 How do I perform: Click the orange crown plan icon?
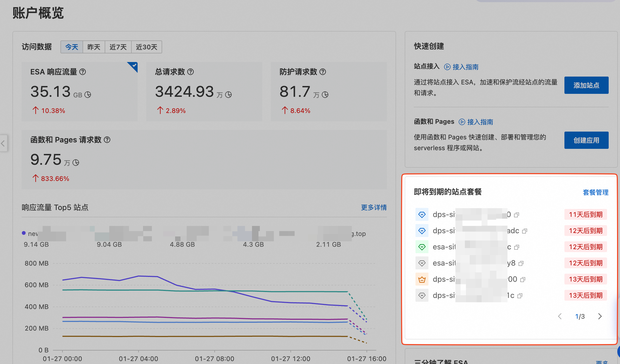(x=422, y=279)
